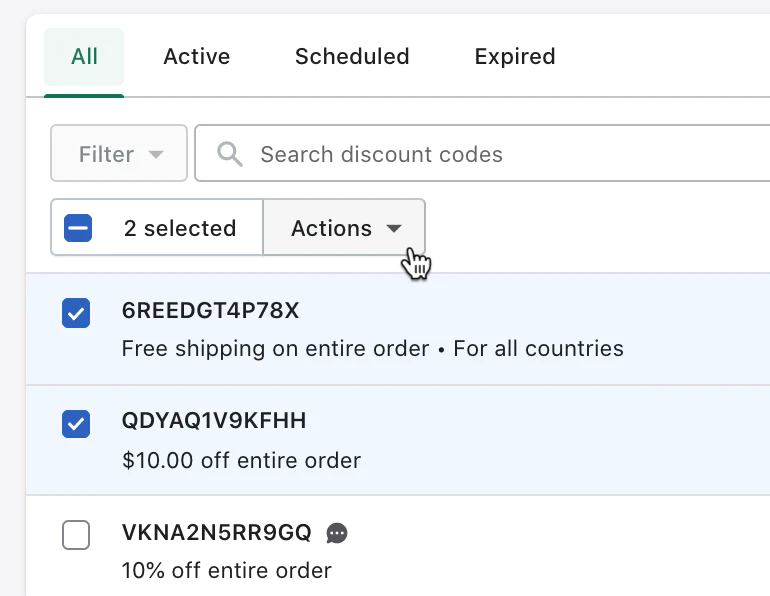Uncheck the 6REEDGT4P78X discount checkbox

tap(76, 313)
